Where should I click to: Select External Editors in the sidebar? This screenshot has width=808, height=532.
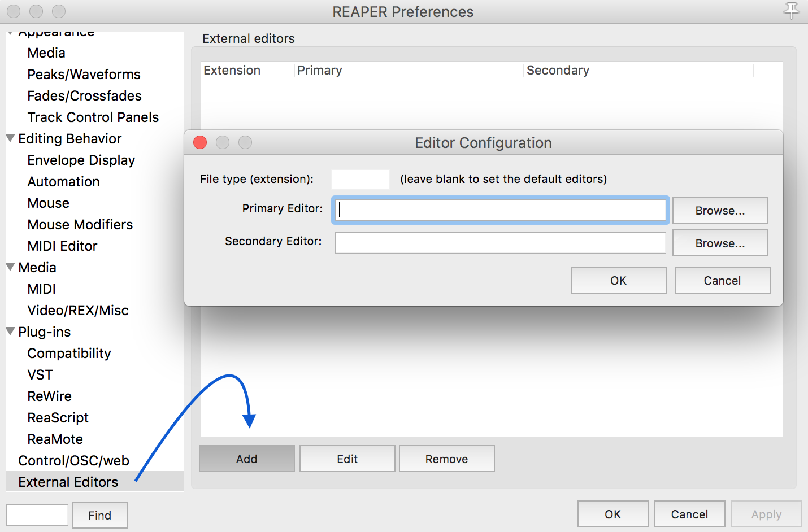point(68,482)
